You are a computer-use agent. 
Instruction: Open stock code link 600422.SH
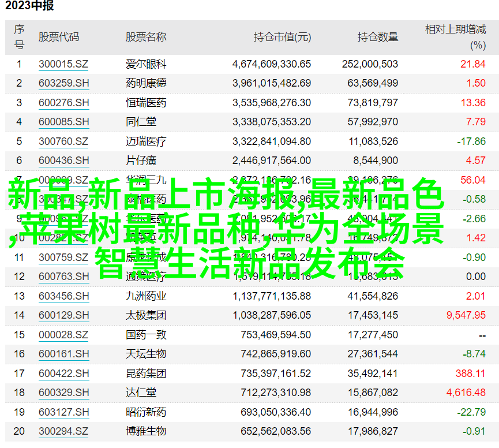coord(63,374)
